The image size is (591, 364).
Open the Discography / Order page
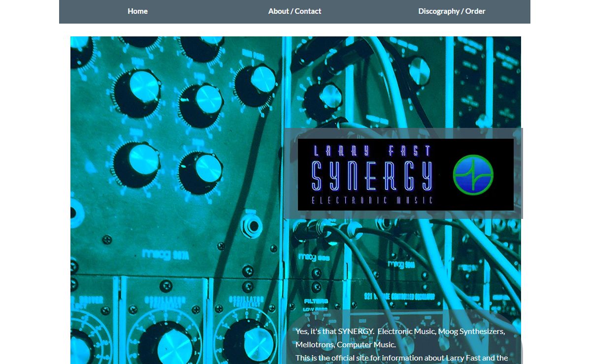coord(452,11)
